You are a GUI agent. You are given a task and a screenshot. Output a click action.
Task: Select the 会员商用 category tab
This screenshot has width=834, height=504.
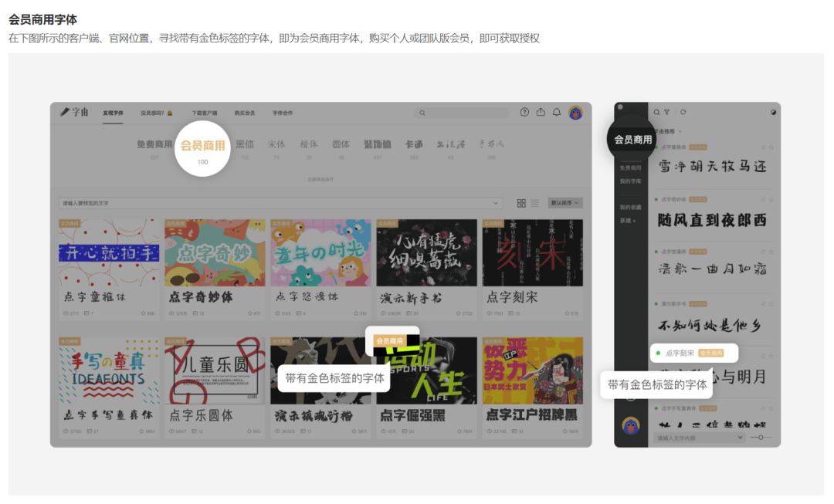point(202,145)
